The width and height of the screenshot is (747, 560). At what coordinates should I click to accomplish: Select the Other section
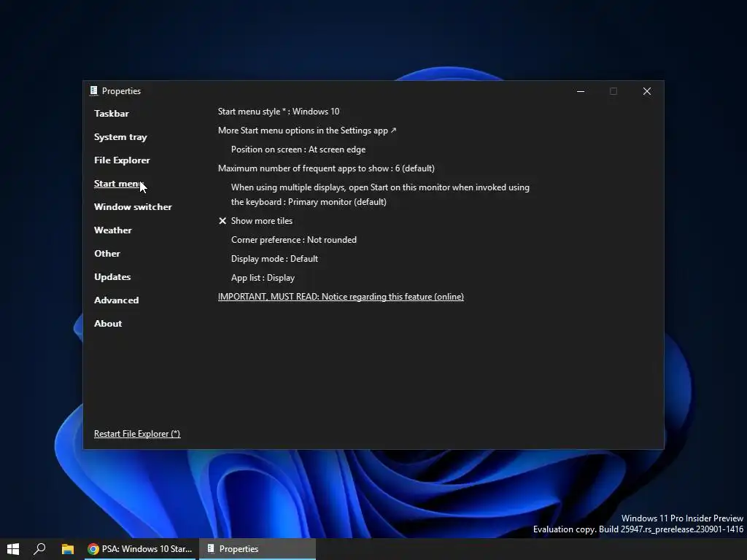tap(107, 253)
